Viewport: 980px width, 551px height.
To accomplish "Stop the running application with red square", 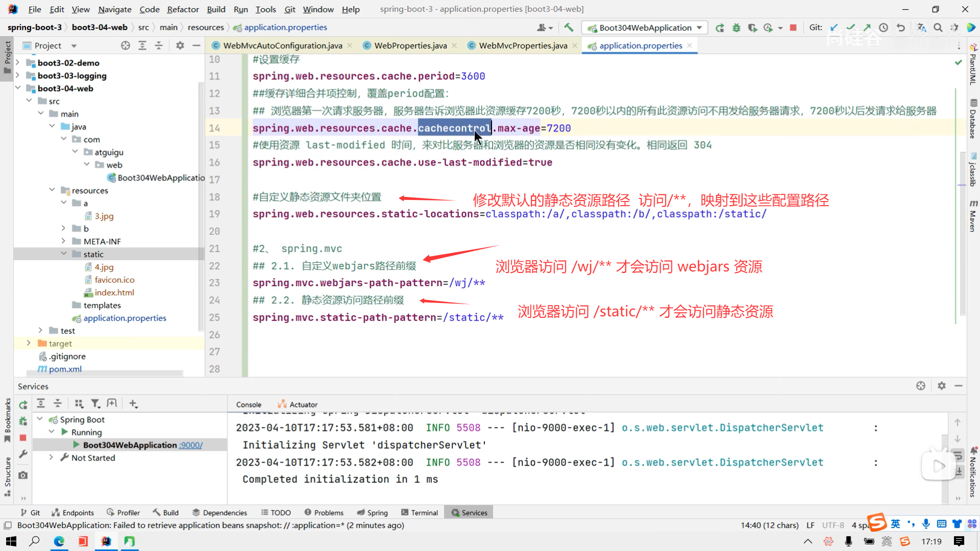I will pyautogui.click(x=793, y=28).
